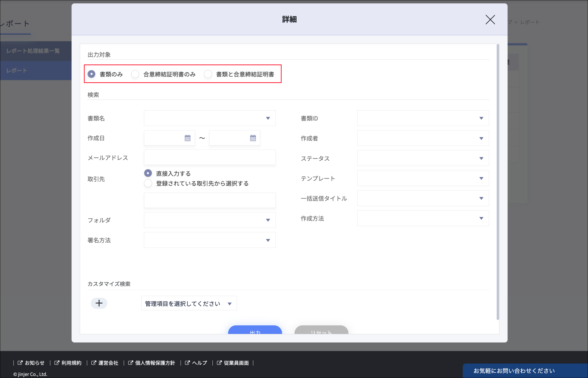Click the メールアドレス input field
The height and width of the screenshot is (378, 588).
click(210, 158)
